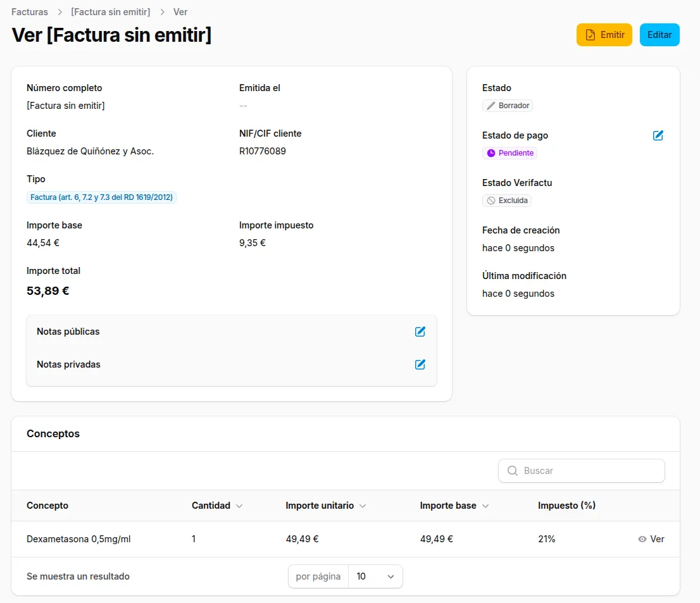Select NIF value R10776089
Viewport: 700px width, 603px height.
click(263, 151)
